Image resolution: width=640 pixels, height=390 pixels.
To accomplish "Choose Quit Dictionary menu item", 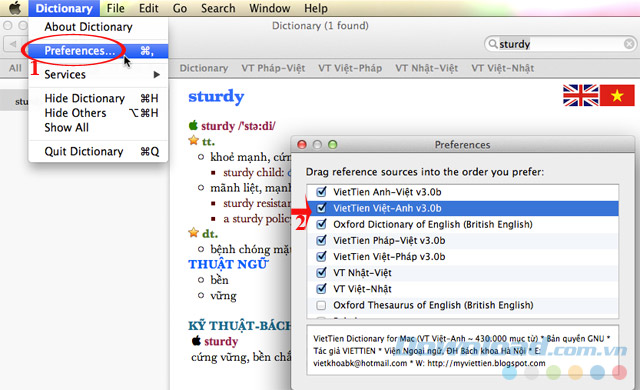I will point(98,151).
